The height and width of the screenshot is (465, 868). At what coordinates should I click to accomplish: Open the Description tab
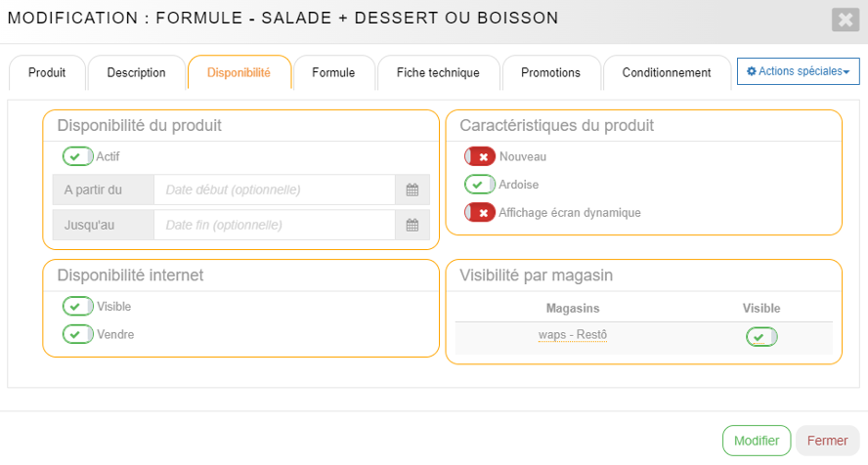[136, 73]
